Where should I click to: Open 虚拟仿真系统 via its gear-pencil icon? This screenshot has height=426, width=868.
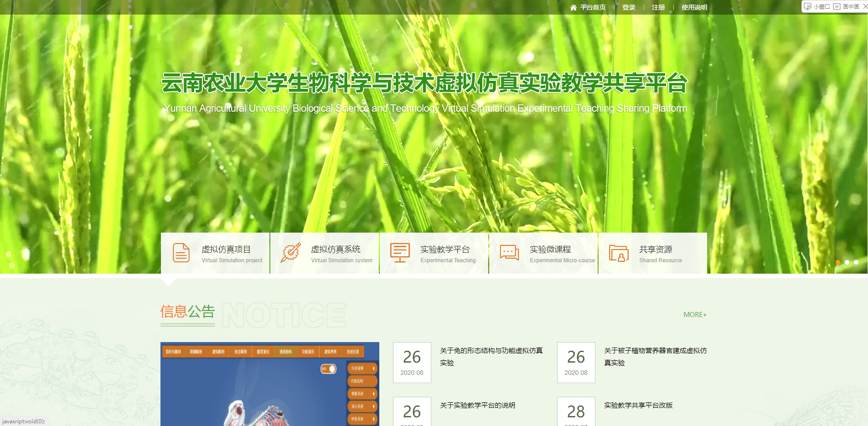(x=290, y=253)
